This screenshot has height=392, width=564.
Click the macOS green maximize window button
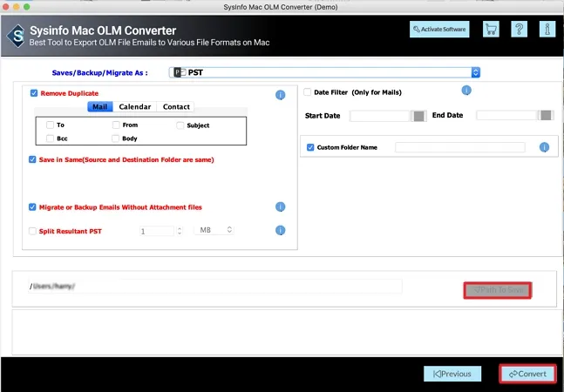pyautogui.click(x=27, y=6)
